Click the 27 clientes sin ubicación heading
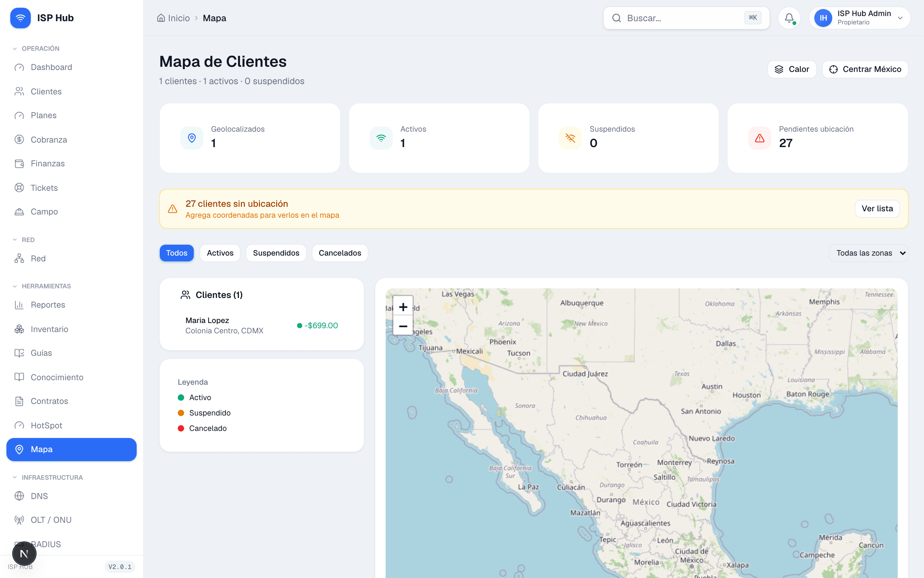 coord(237,204)
